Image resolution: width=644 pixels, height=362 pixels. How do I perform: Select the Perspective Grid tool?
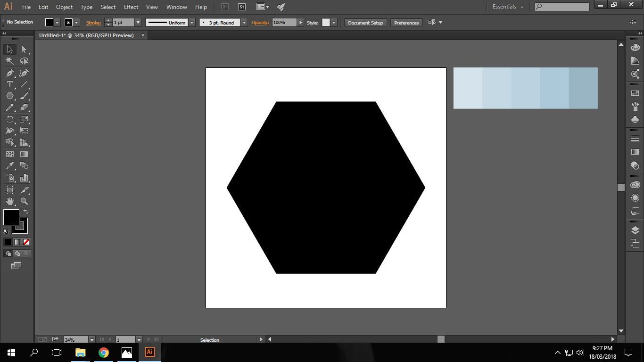(x=24, y=142)
